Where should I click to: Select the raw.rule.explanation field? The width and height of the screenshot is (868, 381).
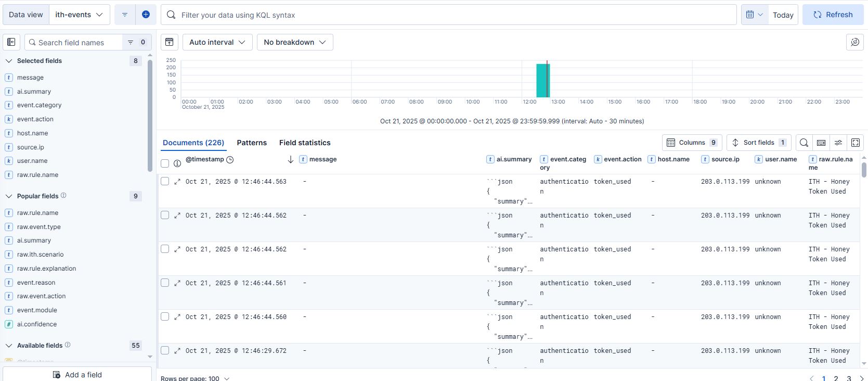47,269
